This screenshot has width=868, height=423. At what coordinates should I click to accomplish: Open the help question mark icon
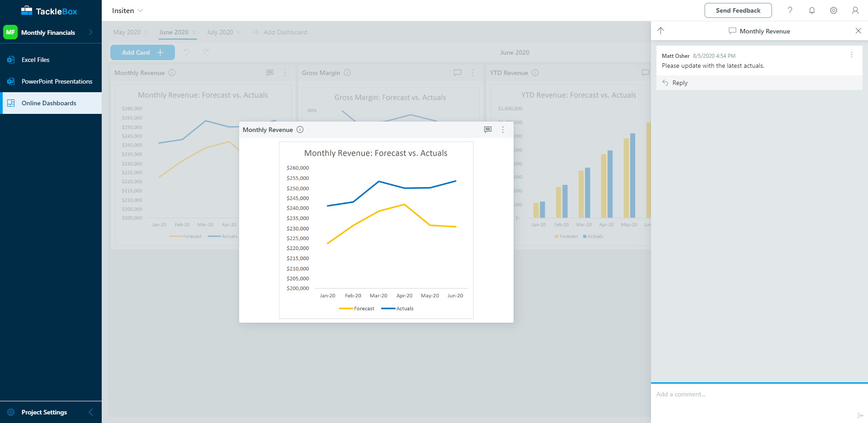click(x=790, y=10)
